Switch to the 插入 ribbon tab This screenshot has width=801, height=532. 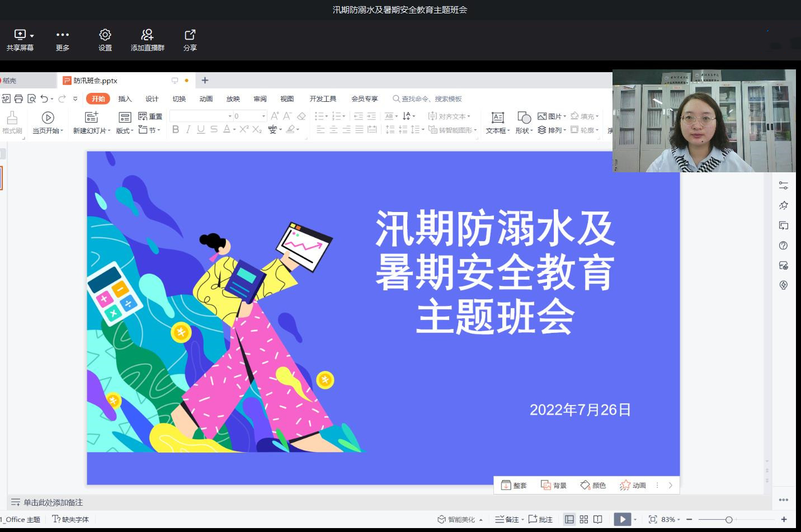(124, 98)
